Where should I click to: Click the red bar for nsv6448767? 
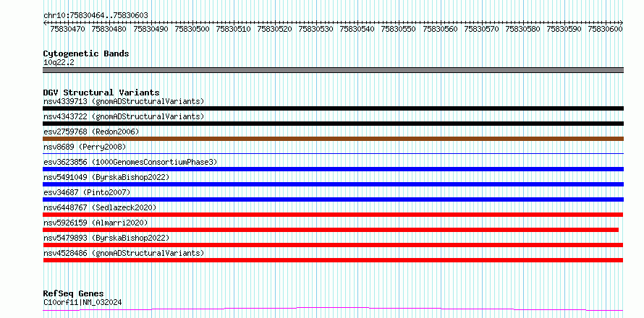[x=333, y=215]
